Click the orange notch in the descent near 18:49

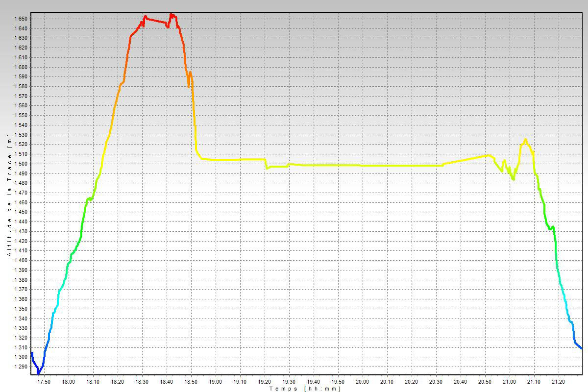tap(189, 85)
